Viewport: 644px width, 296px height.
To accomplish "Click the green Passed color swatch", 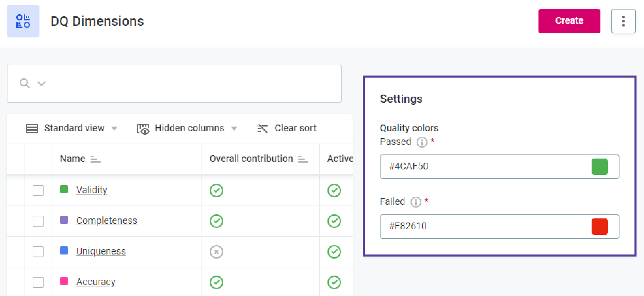I will tap(599, 167).
